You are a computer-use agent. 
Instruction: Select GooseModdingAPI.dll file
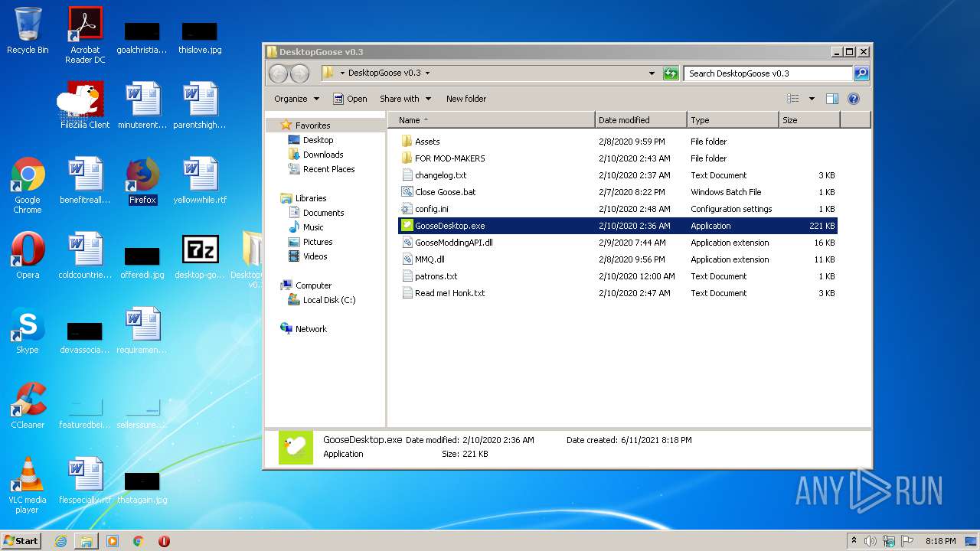(x=453, y=243)
